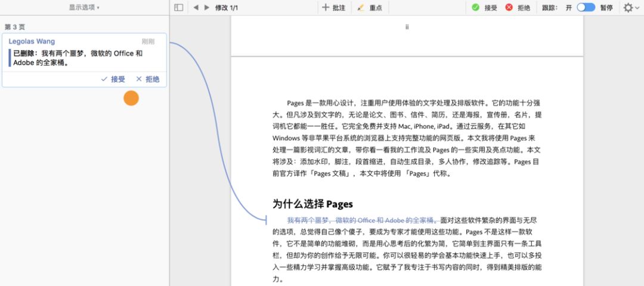
Task: Toggle the change tracking switch
Action: (x=586, y=7)
